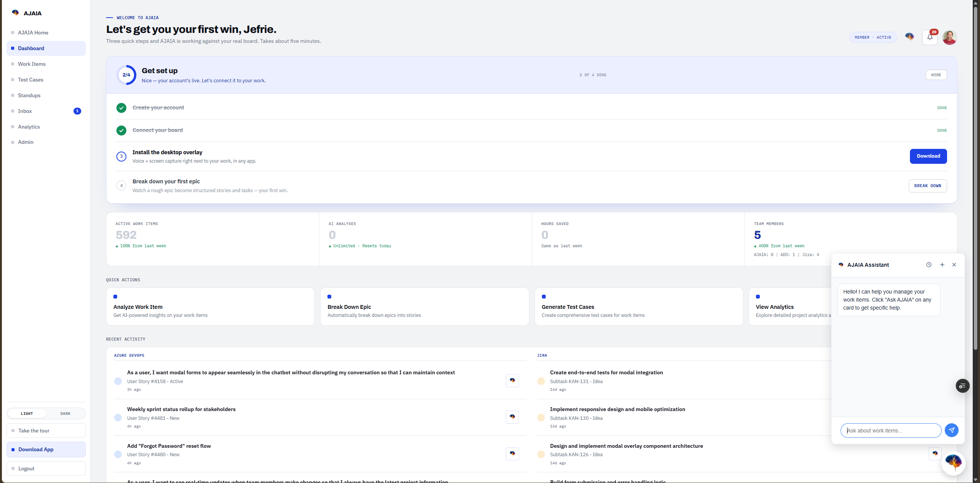The image size is (980, 483).
Task: Switch to Light theme
Action: (27, 414)
